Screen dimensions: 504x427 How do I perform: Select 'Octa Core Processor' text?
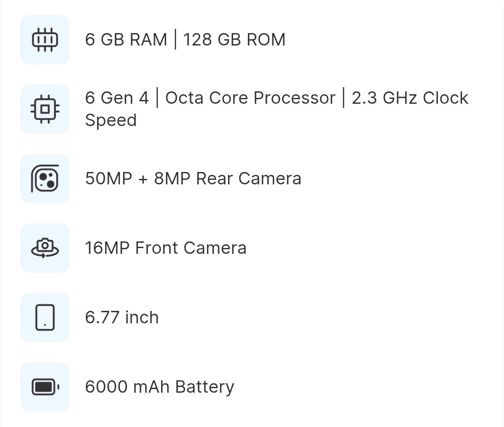(250, 98)
